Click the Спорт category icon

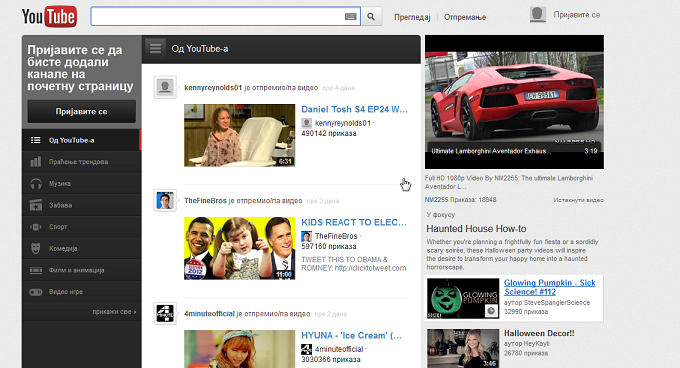click(x=36, y=227)
